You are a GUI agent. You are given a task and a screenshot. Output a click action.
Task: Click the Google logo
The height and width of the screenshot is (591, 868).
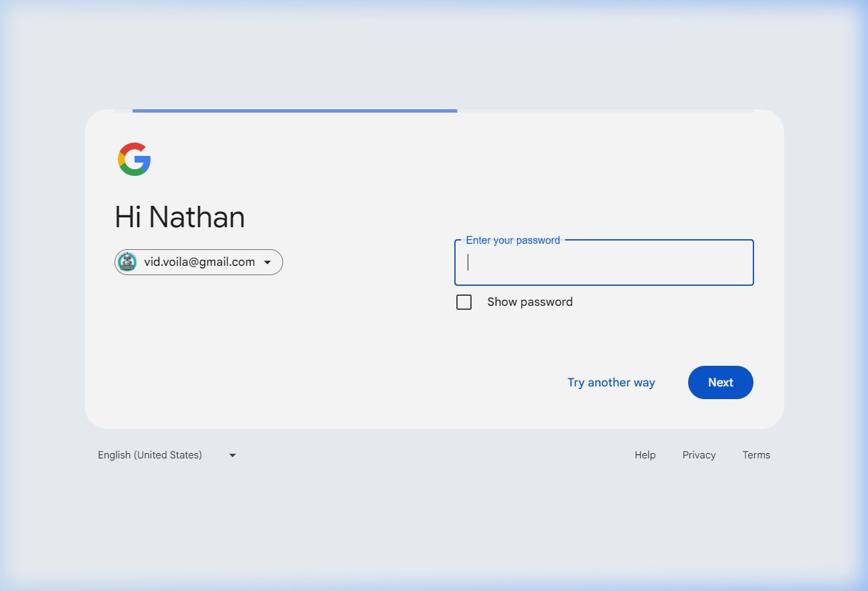coord(135,159)
